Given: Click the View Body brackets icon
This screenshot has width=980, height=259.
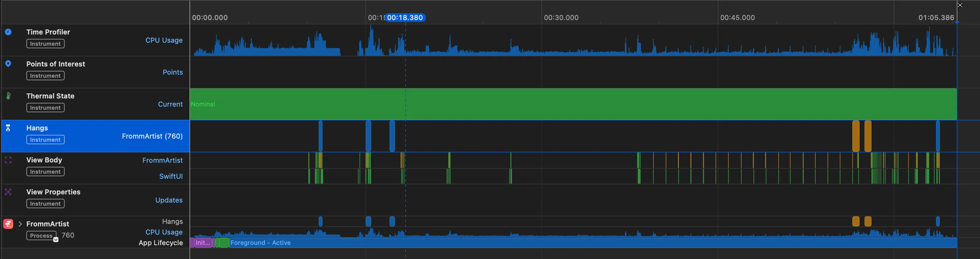Looking at the screenshot, I should [8, 160].
